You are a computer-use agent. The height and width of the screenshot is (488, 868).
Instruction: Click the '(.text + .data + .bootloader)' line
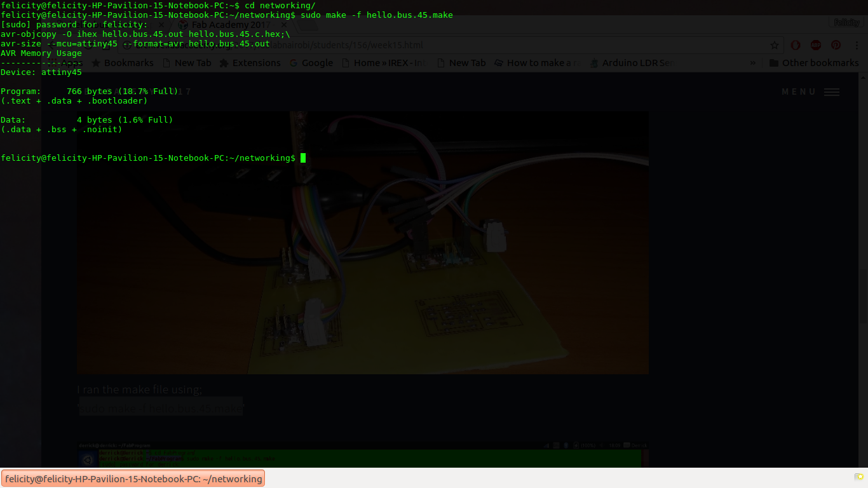(74, 101)
